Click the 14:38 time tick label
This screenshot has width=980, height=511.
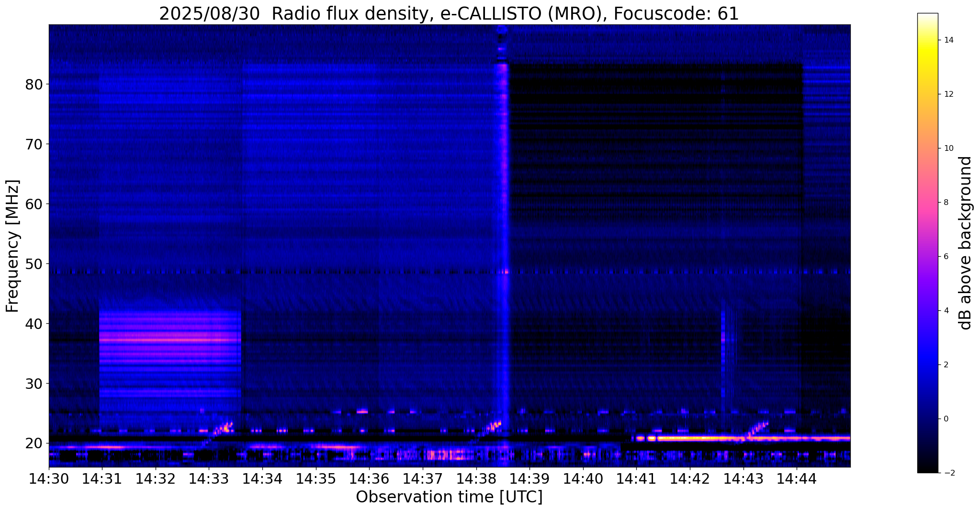click(476, 478)
